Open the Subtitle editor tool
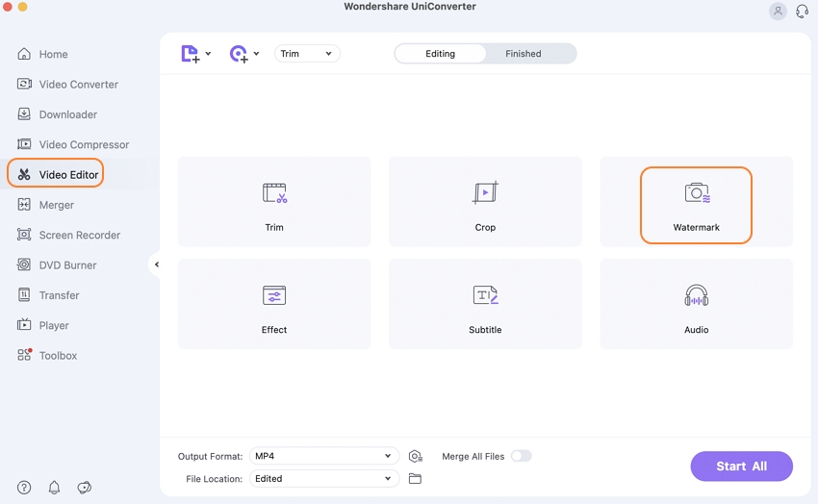 [485, 304]
